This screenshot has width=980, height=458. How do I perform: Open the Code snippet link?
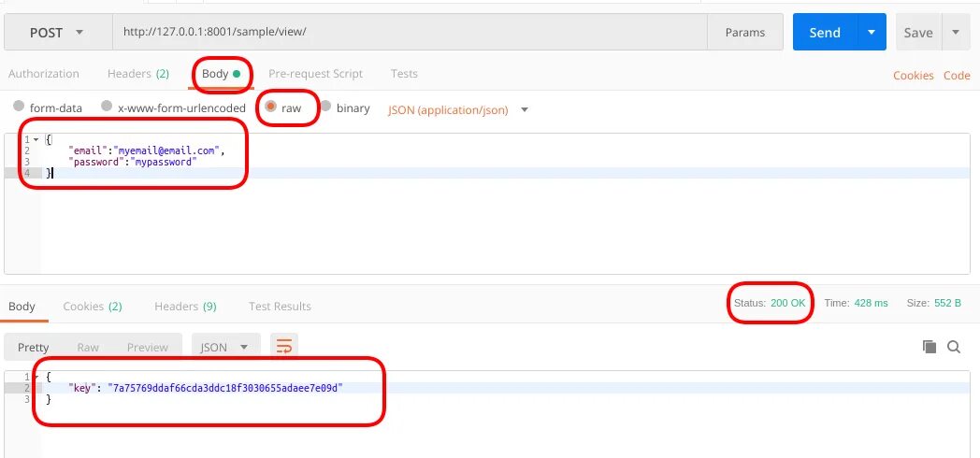[957, 76]
